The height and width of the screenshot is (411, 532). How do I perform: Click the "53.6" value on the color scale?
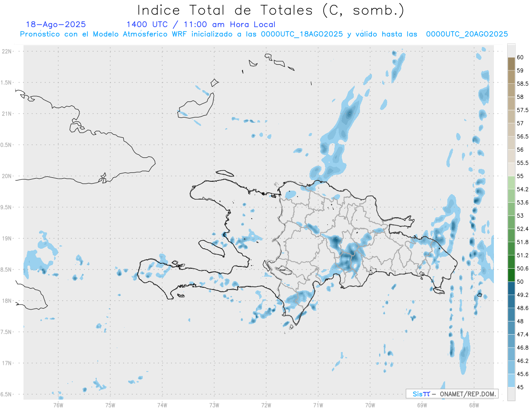pyautogui.click(x=523, y=203)
